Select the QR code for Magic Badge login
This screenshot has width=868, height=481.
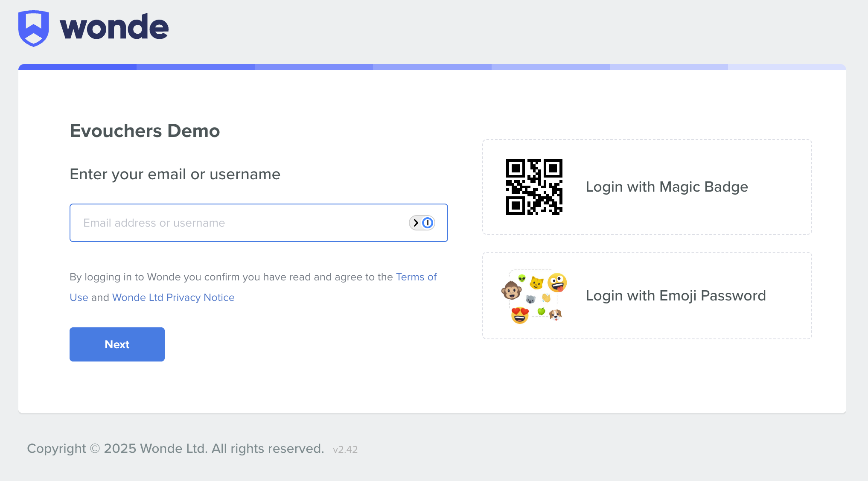(534, 187)
